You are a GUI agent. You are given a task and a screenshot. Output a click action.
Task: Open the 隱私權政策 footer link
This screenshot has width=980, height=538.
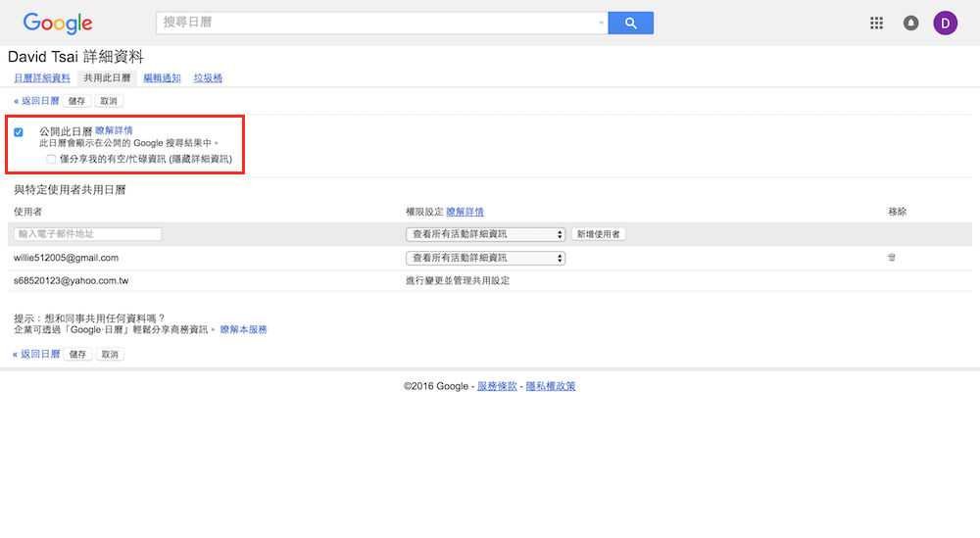click(551, 386)
